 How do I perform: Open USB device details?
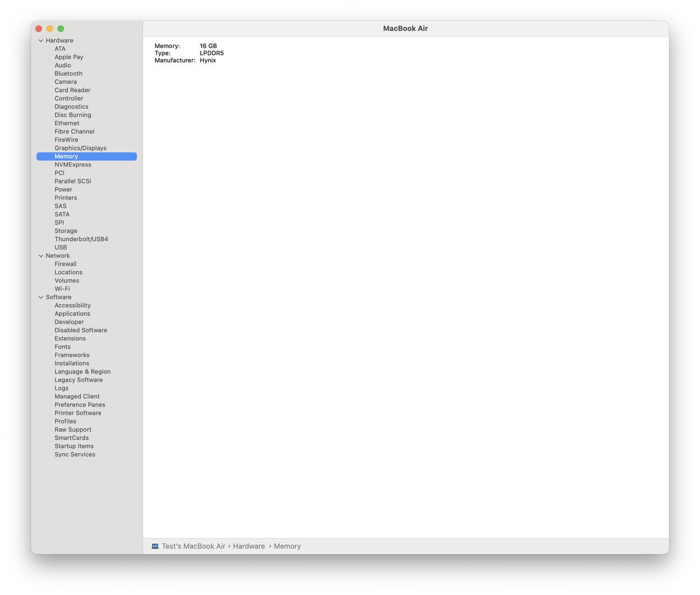(61, 247)
